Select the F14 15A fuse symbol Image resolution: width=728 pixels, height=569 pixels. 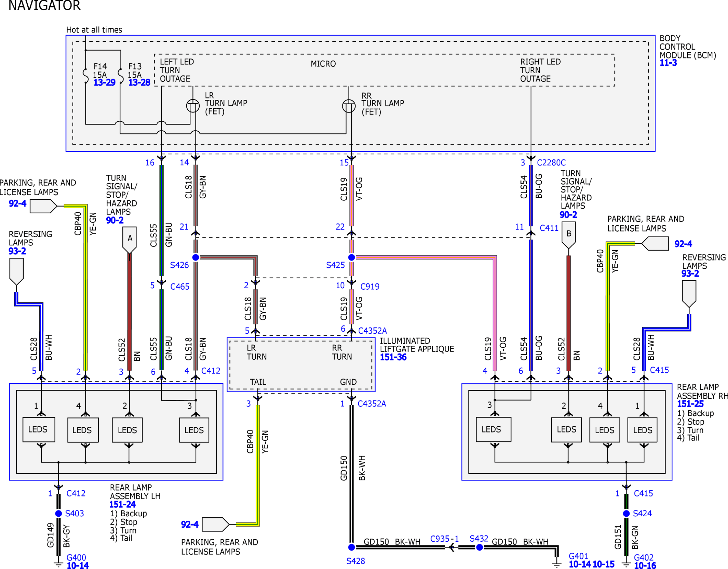86,76
